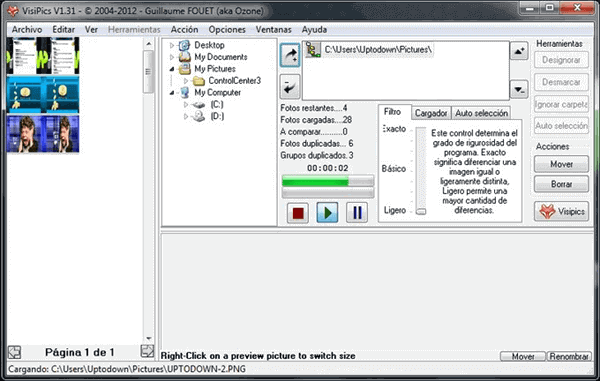Click the C:\Users\Uptodown\Pictures\ path entry
Screen dimensions: 600x381
coord(378,50)
